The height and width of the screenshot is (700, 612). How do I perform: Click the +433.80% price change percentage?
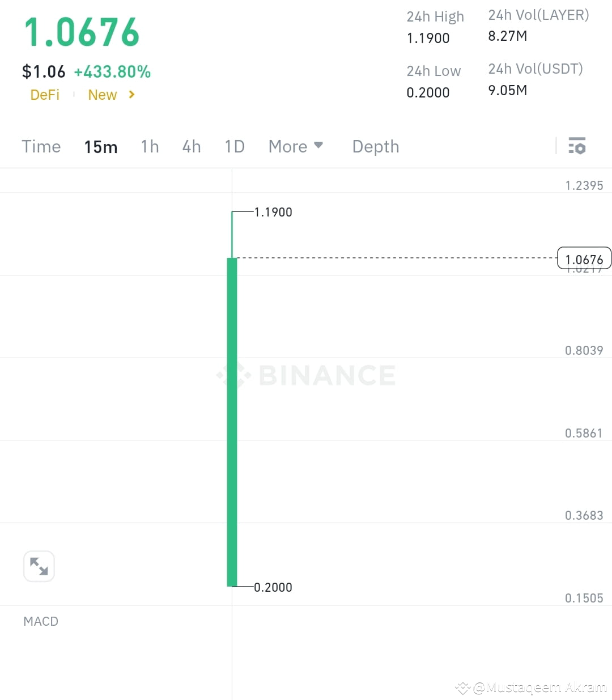tap(112, 71)
